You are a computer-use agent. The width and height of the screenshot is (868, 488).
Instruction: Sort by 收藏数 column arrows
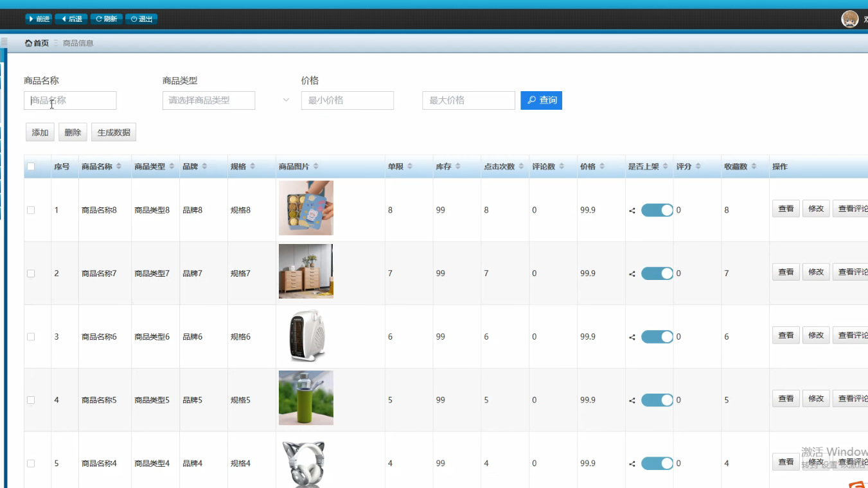[x=754, y=166]
